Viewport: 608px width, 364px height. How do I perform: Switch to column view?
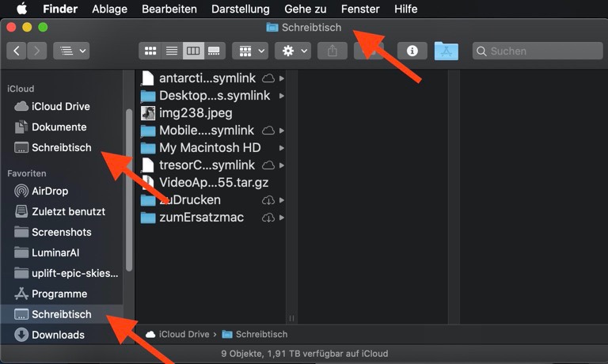[193, 51]
